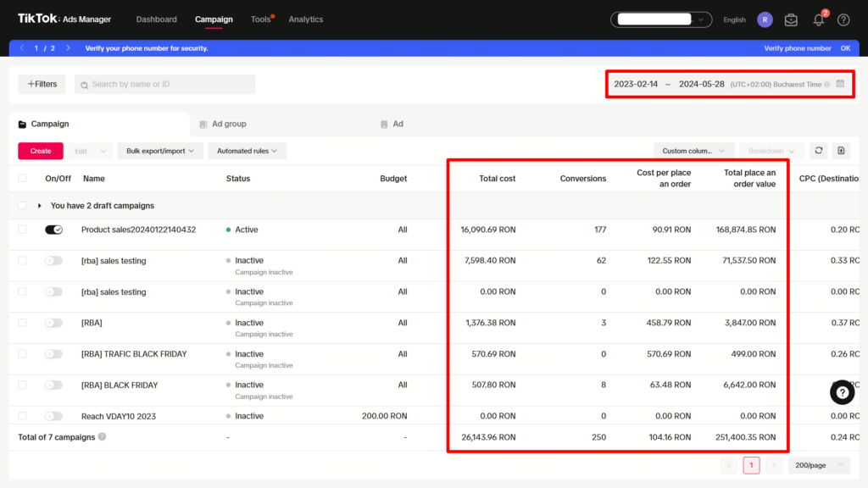Export the campaign report file
The height and width of the screenshot is (488, 868).
(x=841, y=151)
